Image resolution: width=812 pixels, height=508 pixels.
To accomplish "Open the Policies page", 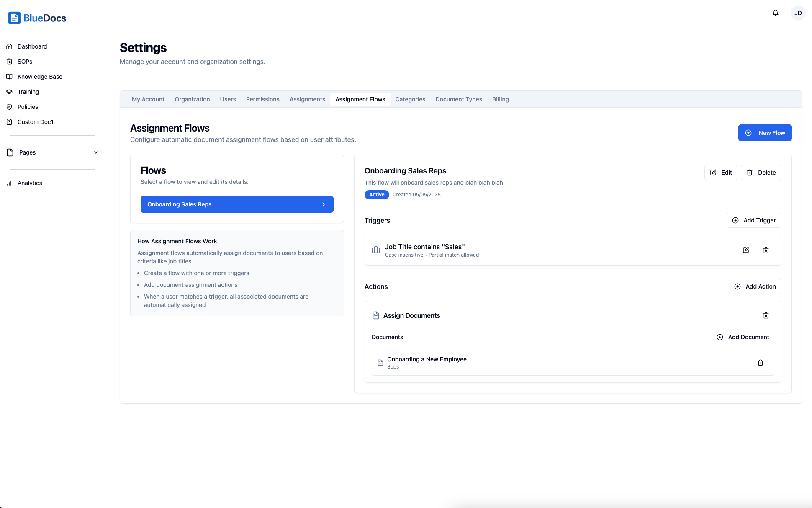I will click(28, 107).
